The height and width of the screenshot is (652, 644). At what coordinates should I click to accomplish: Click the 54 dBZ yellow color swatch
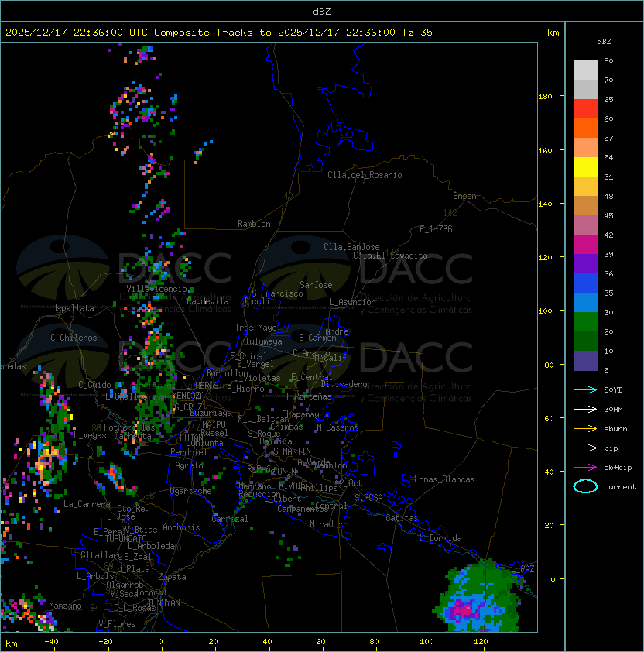585,167
